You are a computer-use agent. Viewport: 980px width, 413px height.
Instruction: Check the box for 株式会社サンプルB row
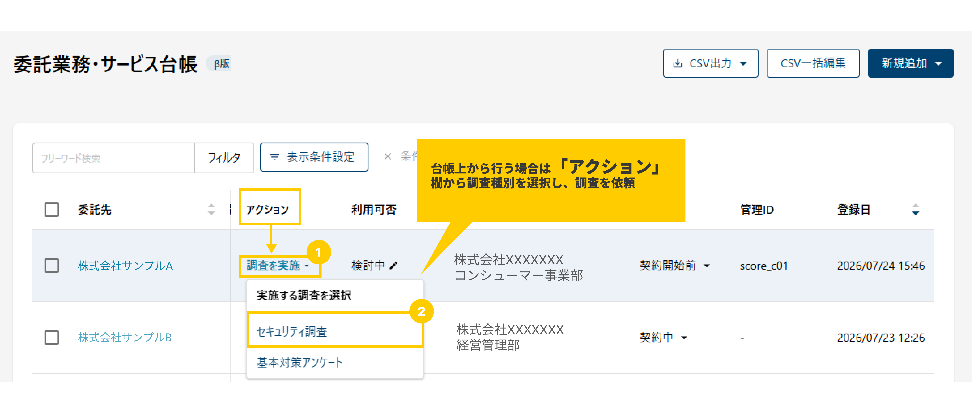[x=52, y=337]
